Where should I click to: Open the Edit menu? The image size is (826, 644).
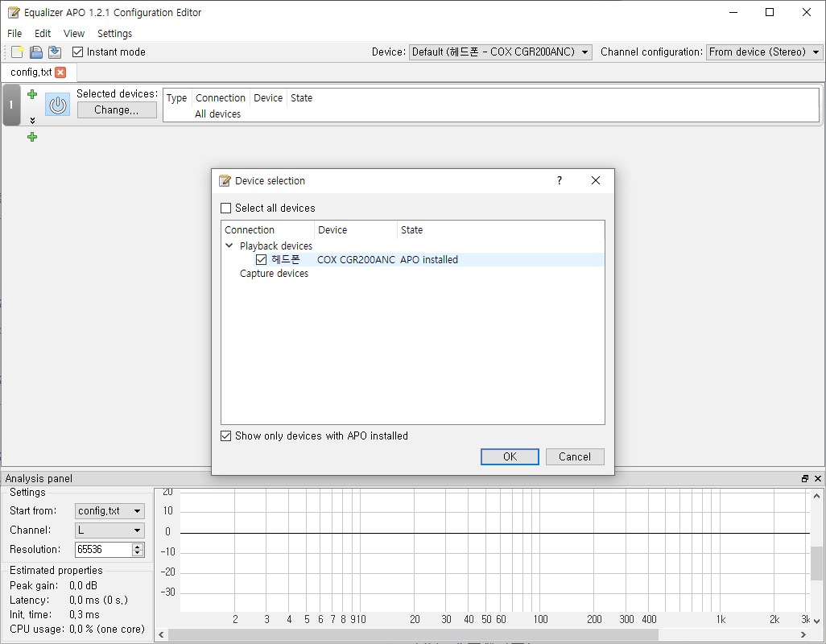click(43, 33)
